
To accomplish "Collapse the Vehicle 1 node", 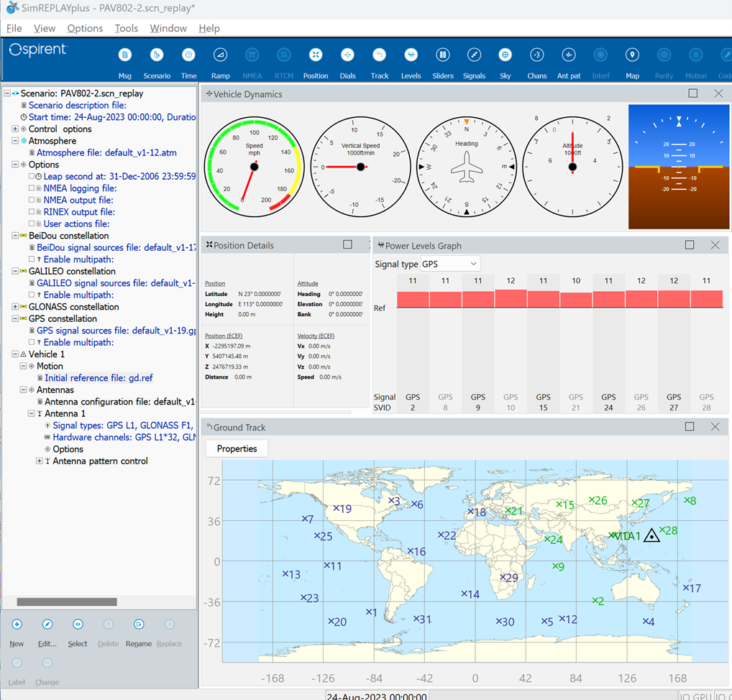I will (15, 354).
